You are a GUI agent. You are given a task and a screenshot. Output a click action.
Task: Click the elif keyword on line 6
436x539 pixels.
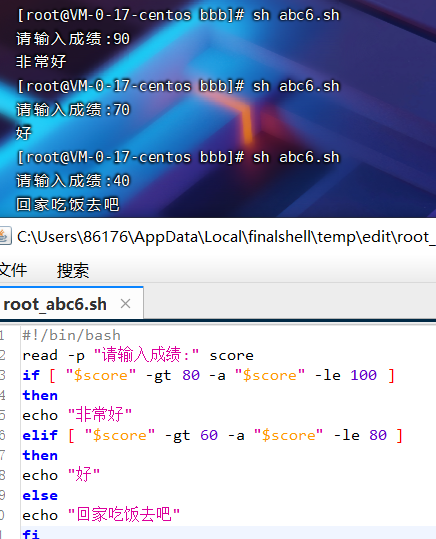pos(40,435)
